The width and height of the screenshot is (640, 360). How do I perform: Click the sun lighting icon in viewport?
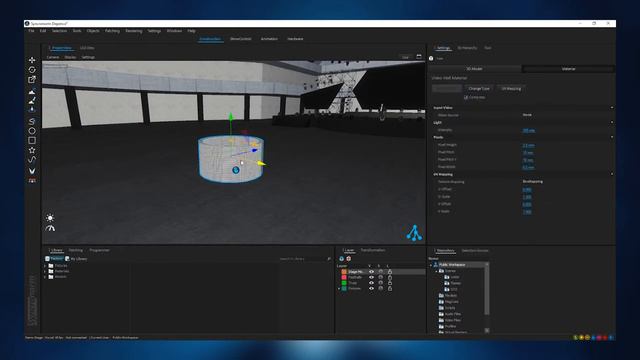[50, 218]
